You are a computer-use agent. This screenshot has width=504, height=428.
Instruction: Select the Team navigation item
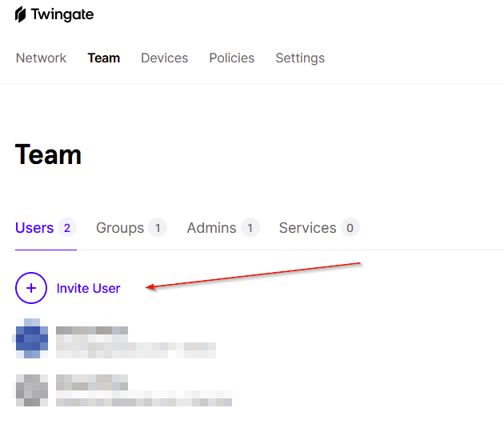point(104,58)
